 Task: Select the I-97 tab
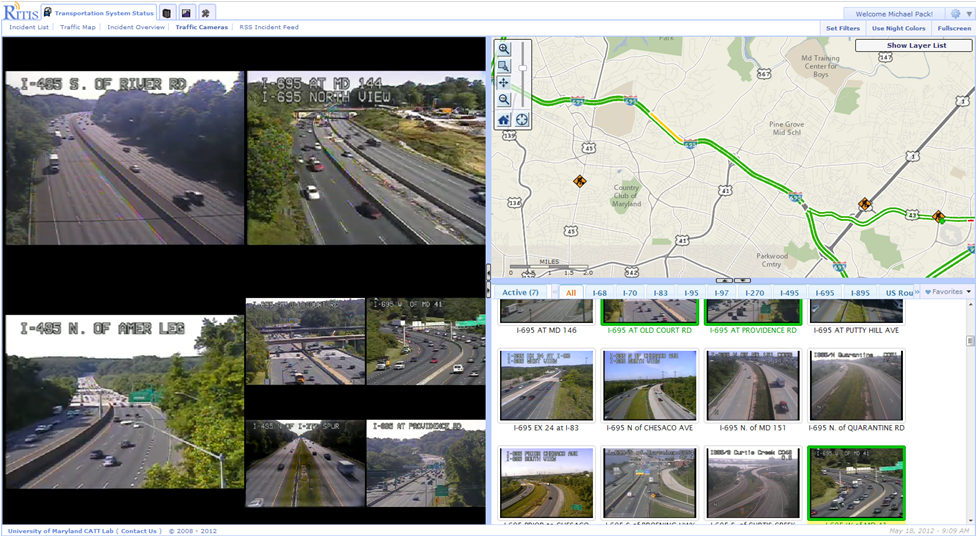coord(722,293)
